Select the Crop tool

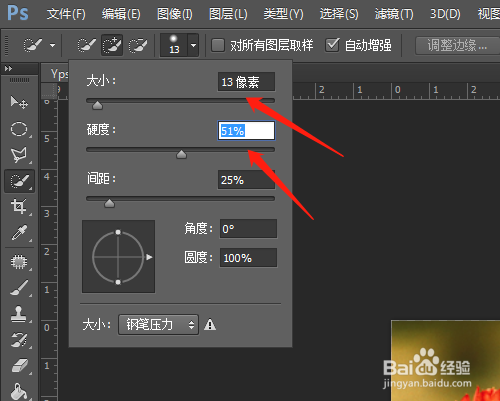pyautogui.click(x=19, y=207)
